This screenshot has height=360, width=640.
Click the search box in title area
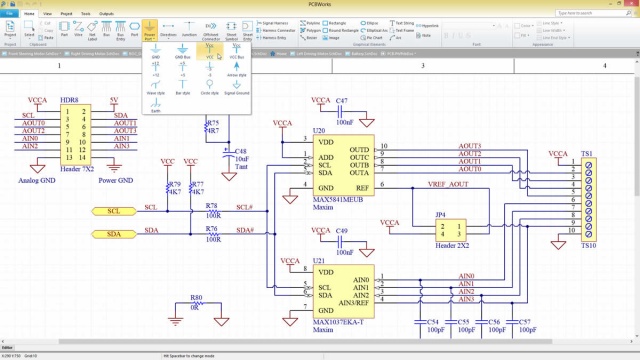[x=593, y=13]
